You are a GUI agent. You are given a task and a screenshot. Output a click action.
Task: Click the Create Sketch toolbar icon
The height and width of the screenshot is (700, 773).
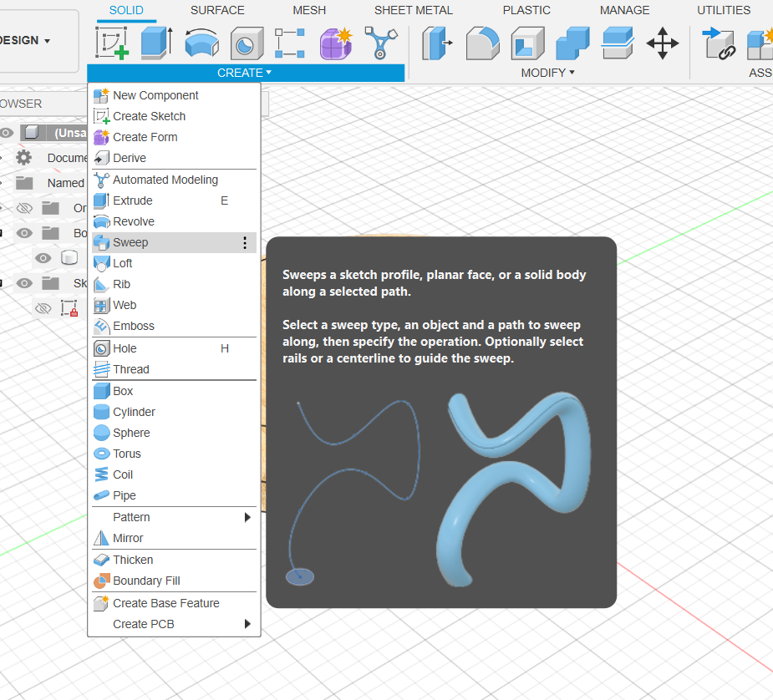tap(111, 43)
